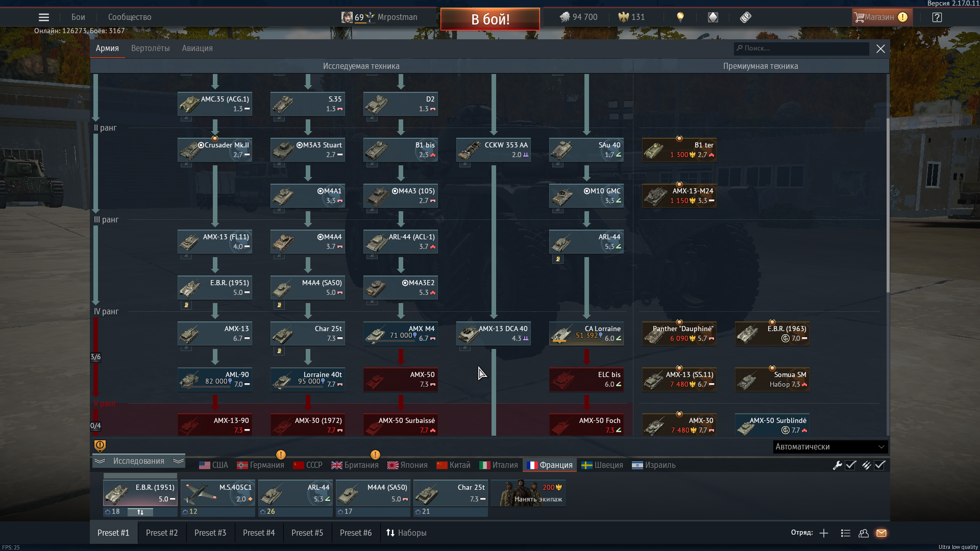Click the player avatar portrait
The width and height of the screenshot is (980, 551).
(x=347, y=17)
